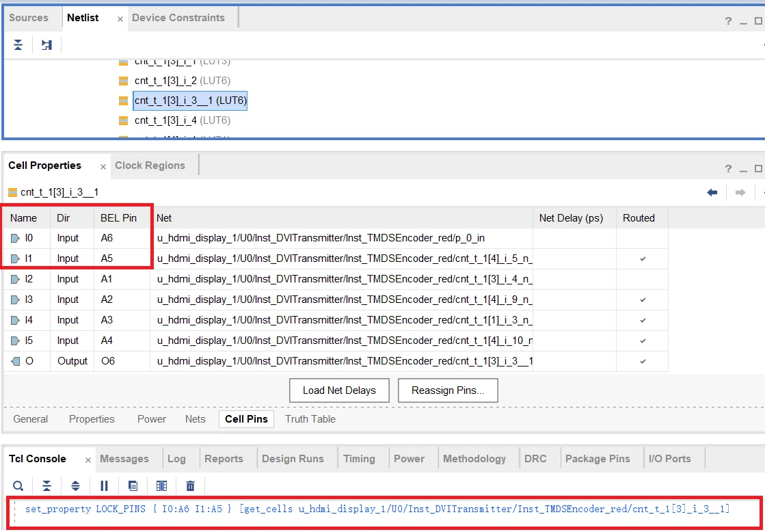Click the Routed checkmark in I3 row
Screen dimensions: 765x532
point(643,300)
